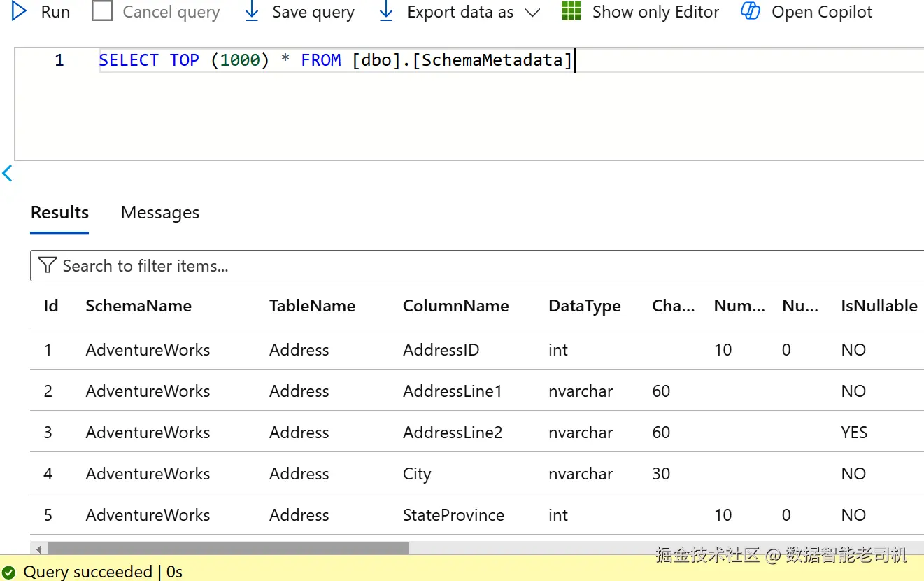
Task: Place the cursor in the SQL editor line
Action: point(511,60)
